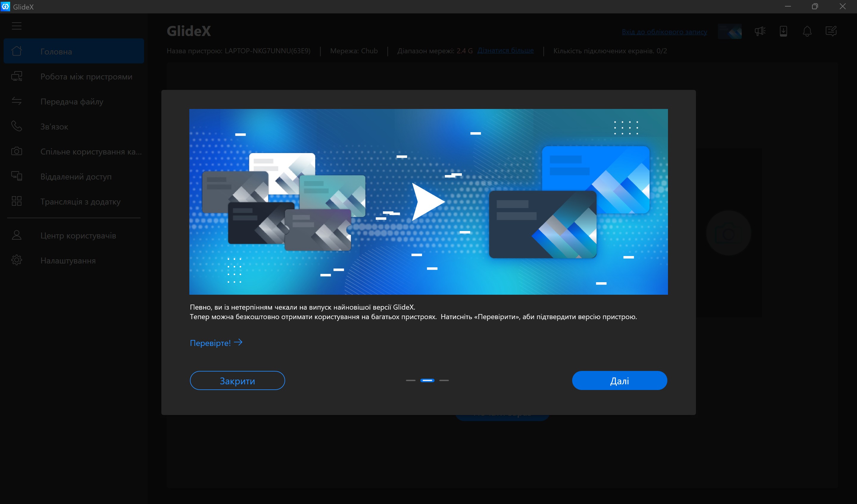Open announcements via the megaphone icon
Screen dimensions: 857x504
pyautogui.click(x=760, y=31)
